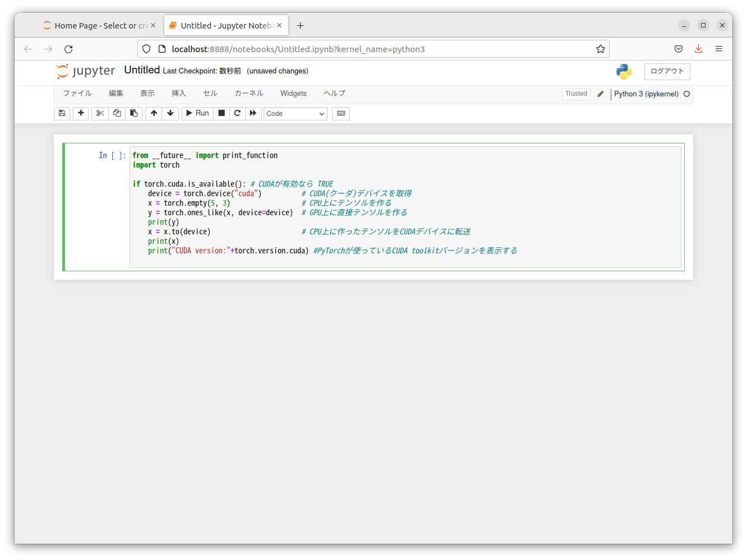Run the selected cell
The width and height of the screenshot is (747, 560).
tap(197, 113)
